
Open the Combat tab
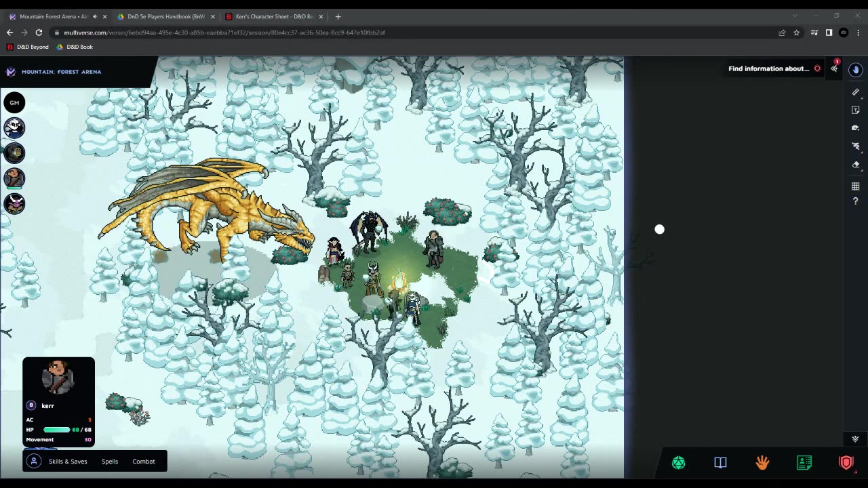tap(144, 462)
